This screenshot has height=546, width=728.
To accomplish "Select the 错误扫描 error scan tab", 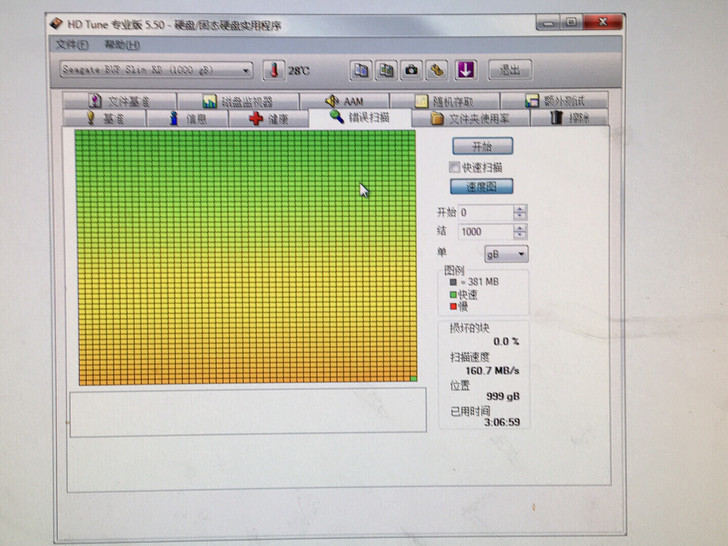I will pyautogui.click(x=360, y=117).
